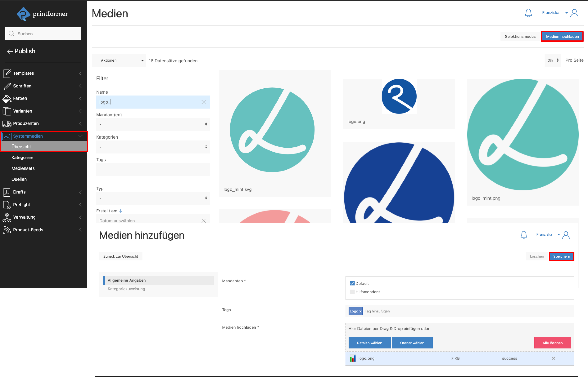
Task: Change the 25 per page selector
Action: (553, 60)
